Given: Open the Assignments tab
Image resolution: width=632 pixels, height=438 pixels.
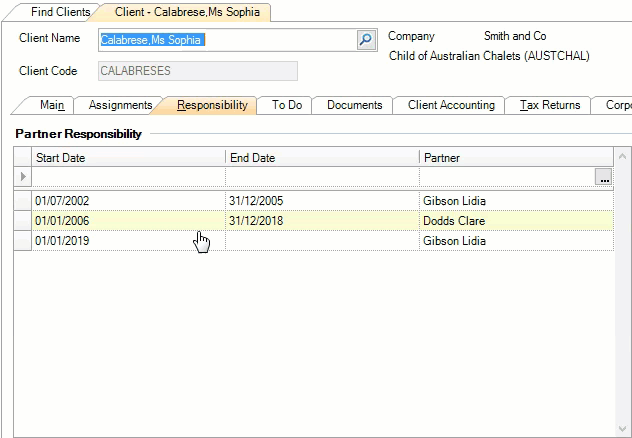Looking at the screenshot, I should (120, 105).
